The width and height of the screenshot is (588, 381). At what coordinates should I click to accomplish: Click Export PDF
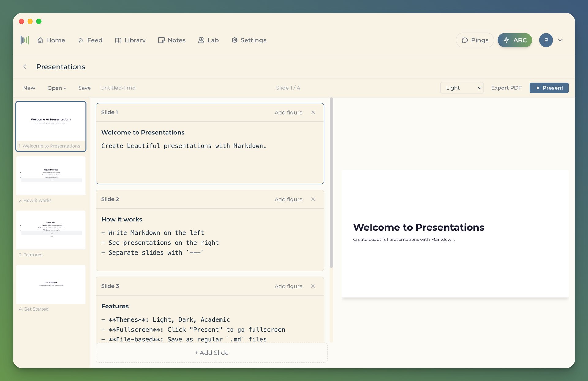(506, 88)
